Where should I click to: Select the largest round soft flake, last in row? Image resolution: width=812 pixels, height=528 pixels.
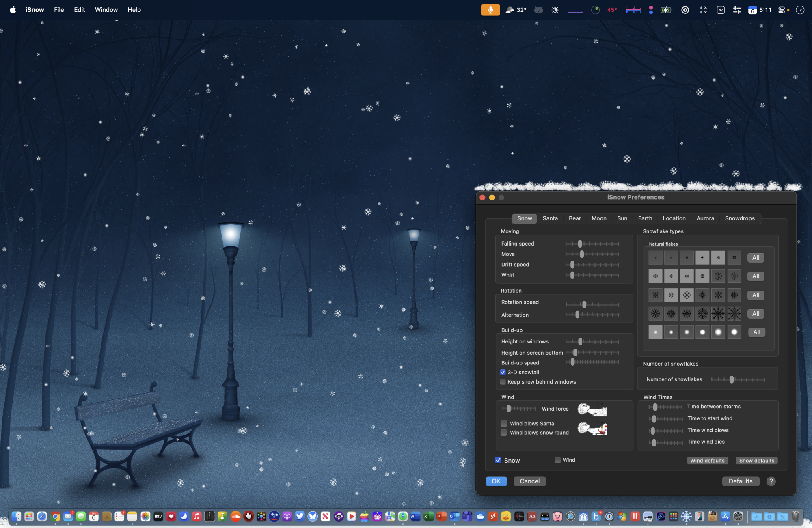click(x=734, y=332)
